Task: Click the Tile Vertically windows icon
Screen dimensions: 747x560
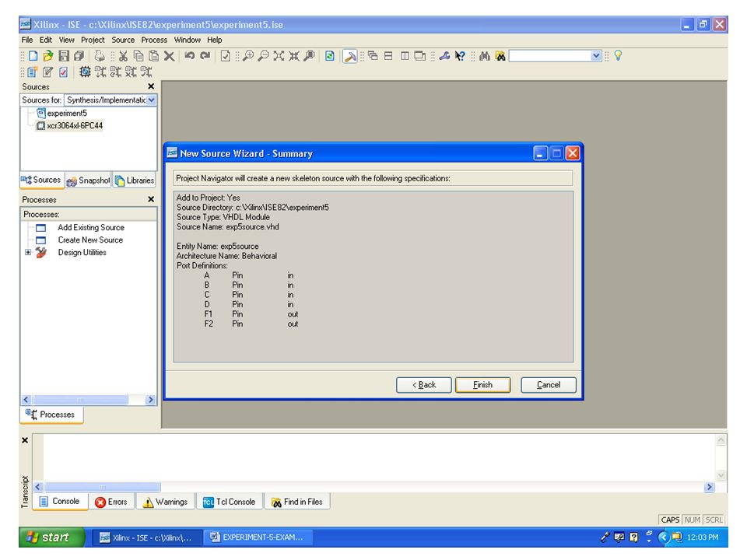Action: click(x=405, y=56)
